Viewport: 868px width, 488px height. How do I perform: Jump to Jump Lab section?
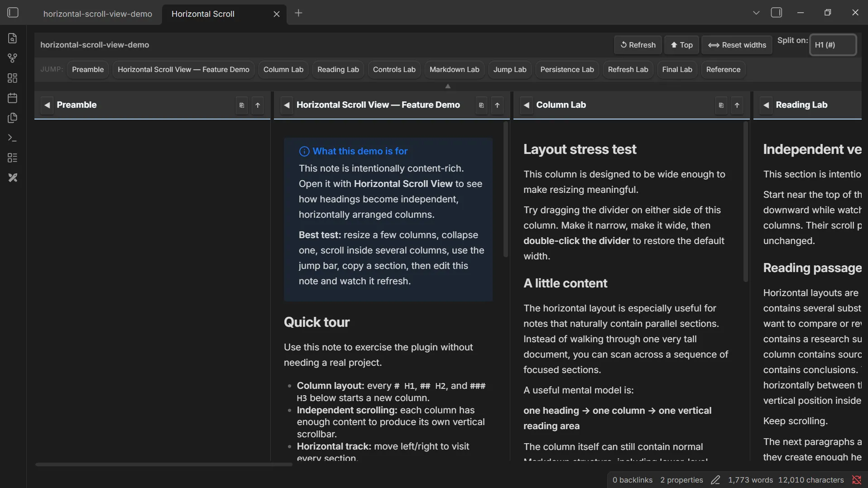(510, 70)
